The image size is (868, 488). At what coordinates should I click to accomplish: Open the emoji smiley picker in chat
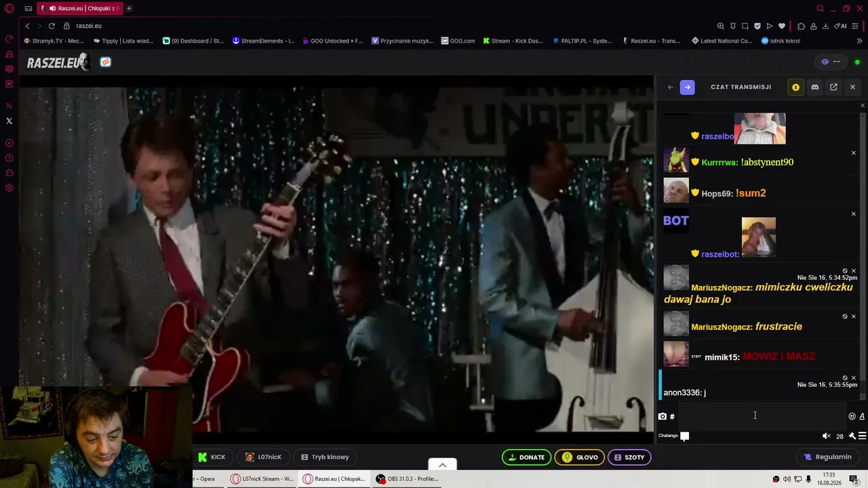click(852, 416)
